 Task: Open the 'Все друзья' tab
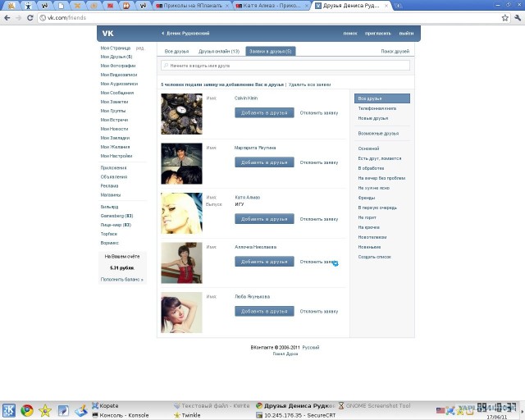click(x=177, y=51)
